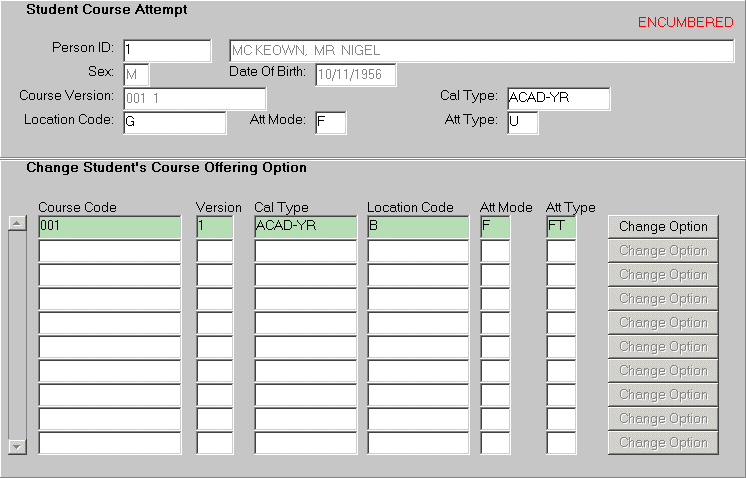Click the empty second row Course Code cell

pyautogui.click(x=109, y=251)
